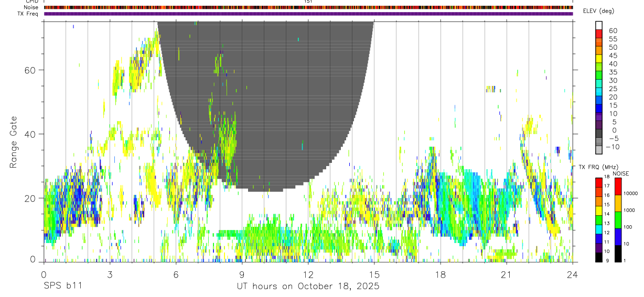Click the white top swatch of the ELEV scale
The width and height of the screenshot is (644, 297).
(599, 25)
